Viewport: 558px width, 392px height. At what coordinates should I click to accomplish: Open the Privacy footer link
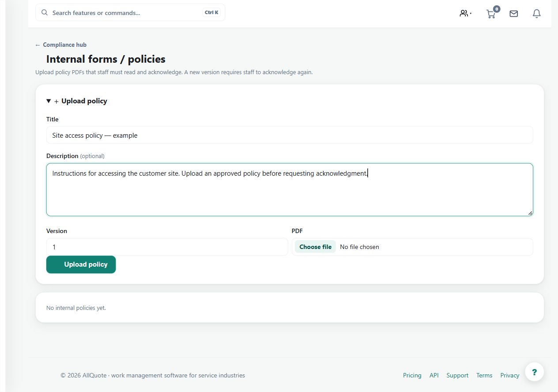click(x=510, y=375)
